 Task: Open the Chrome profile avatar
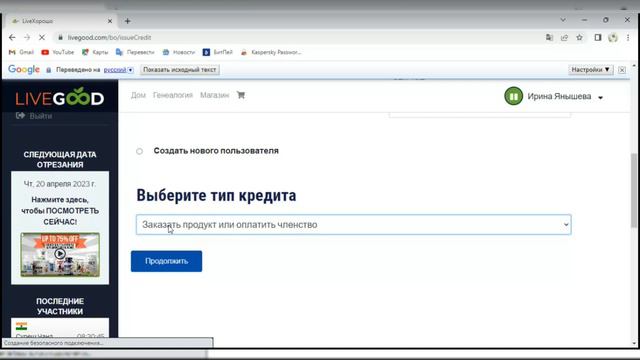click(x=613, y=38)
